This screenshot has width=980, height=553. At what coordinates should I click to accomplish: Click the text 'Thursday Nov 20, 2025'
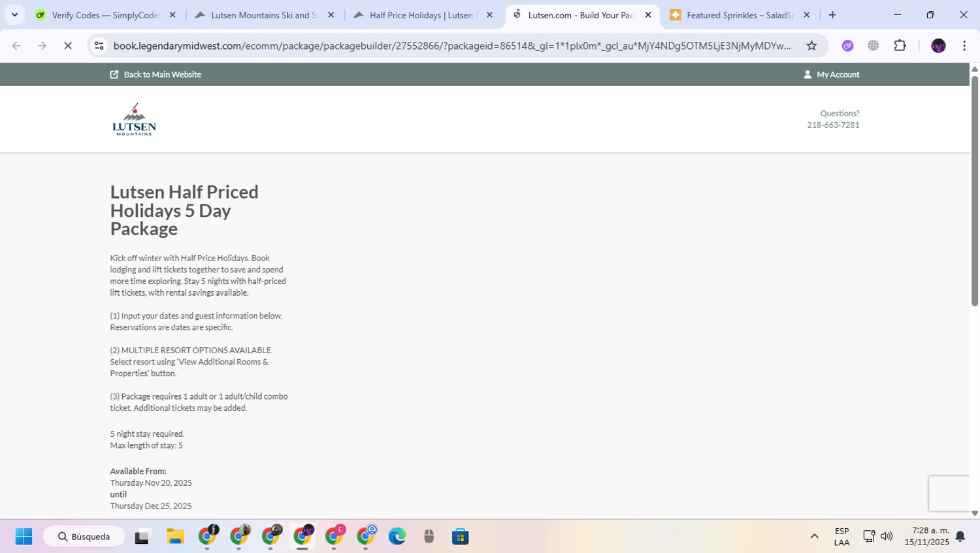click(x=151, y=483)
